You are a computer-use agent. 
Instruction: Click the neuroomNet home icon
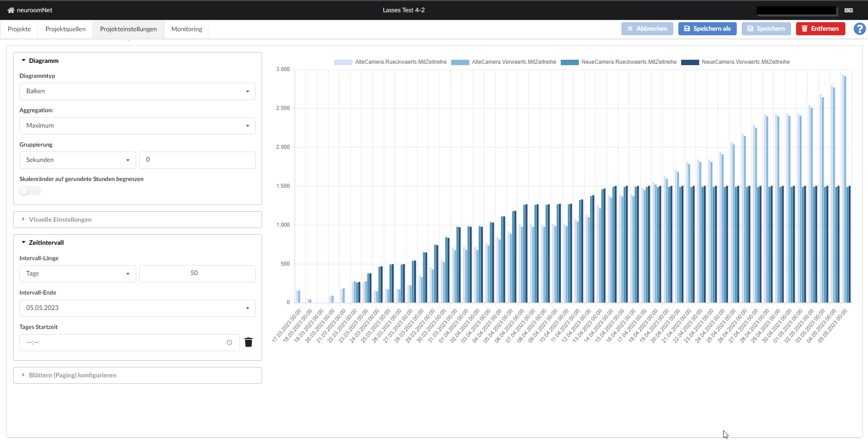click(11, 10)
